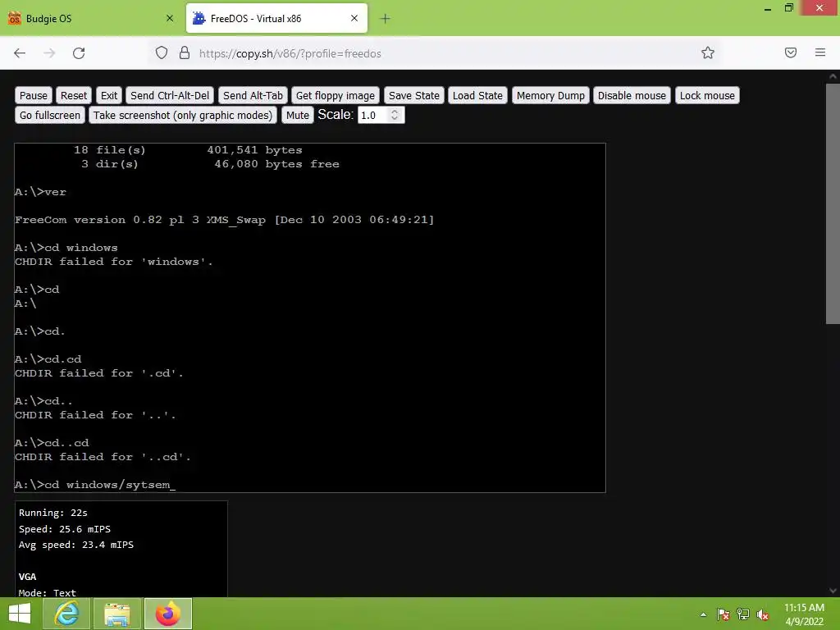Click the 'VGA' heading in stats panel
This screenshot has height=630, width=840.
point(27,577)
